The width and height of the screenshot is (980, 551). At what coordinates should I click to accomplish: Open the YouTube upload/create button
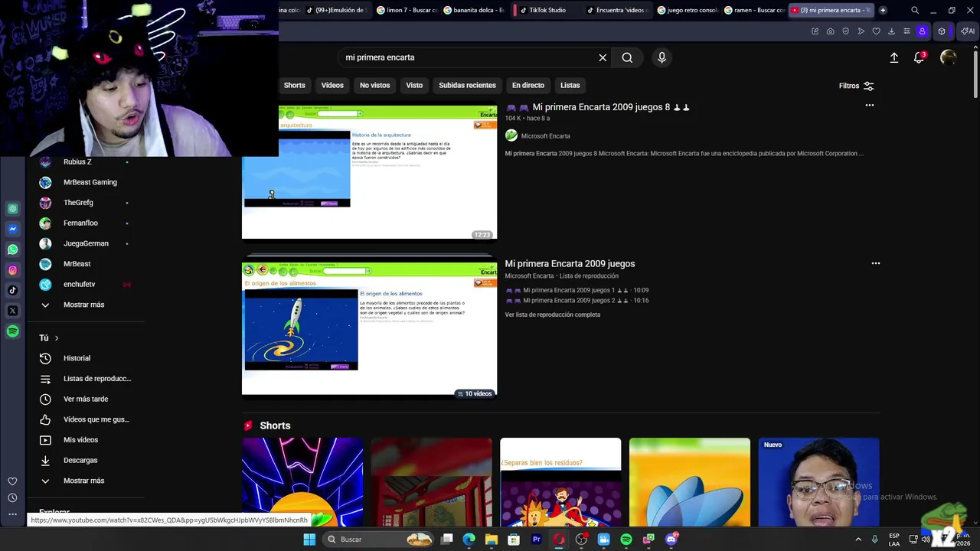(893, 57)
